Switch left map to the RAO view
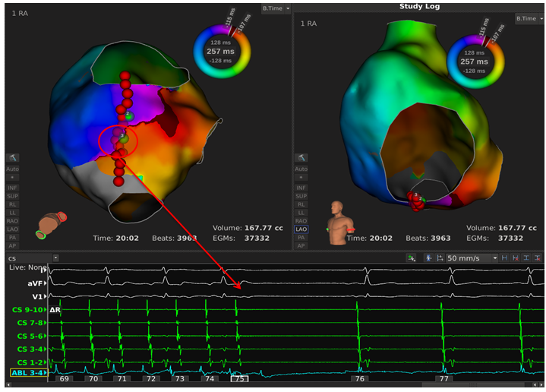 [14, 220]
